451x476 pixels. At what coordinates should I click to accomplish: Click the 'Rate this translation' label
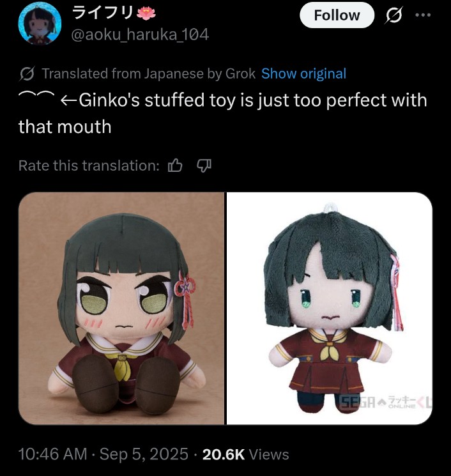tap(89, 165)
